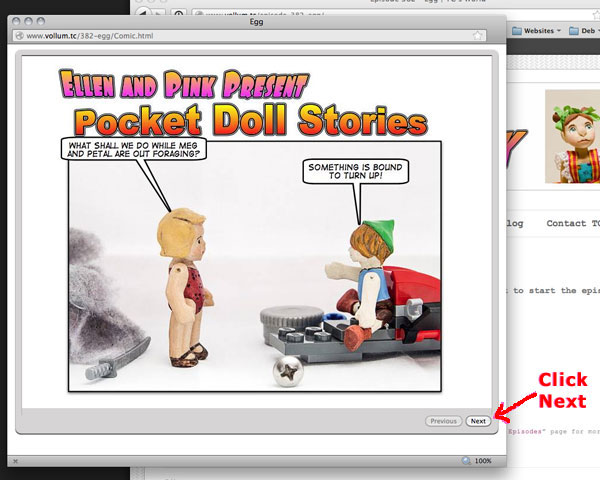Open the Websites bookmarks folder in background window
The height and width of the screenshot is (480, 600).
pyautogui.click(x=536, y=31)
